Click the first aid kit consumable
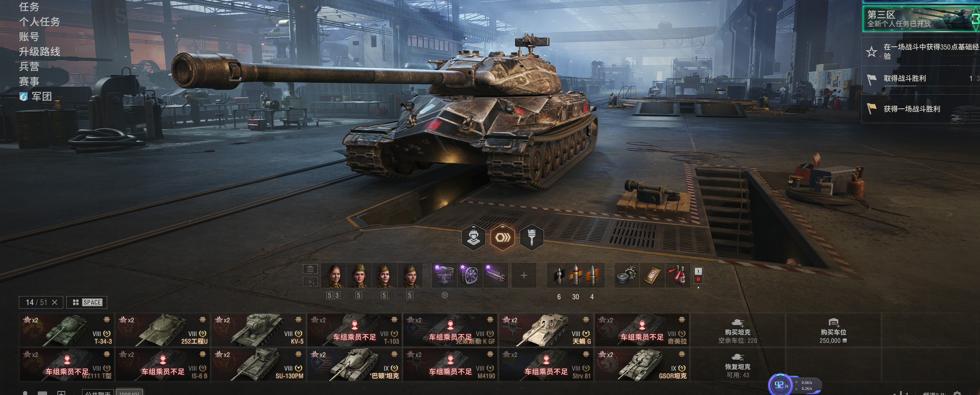 pyautogui.click(x=652, y=275)
